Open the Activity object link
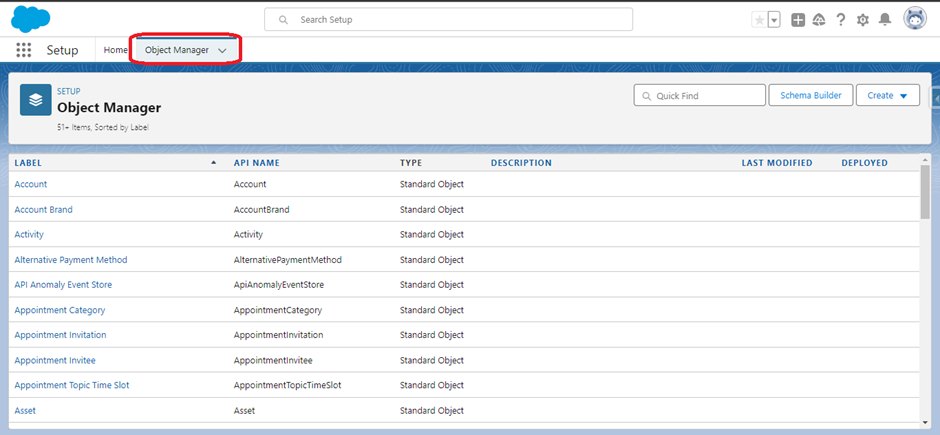 pyautogui.click(x=29, y=235)
